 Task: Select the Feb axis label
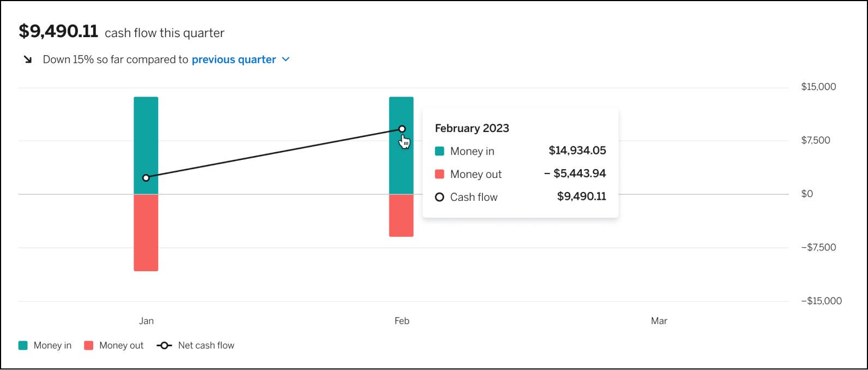[x=402, y=321]
